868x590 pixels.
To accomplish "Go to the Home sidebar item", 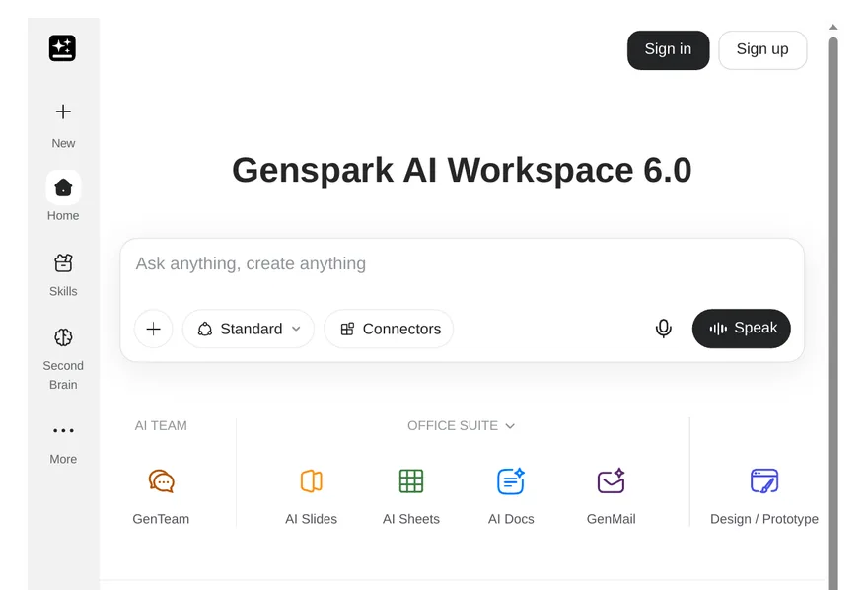I will pos(63,196).
